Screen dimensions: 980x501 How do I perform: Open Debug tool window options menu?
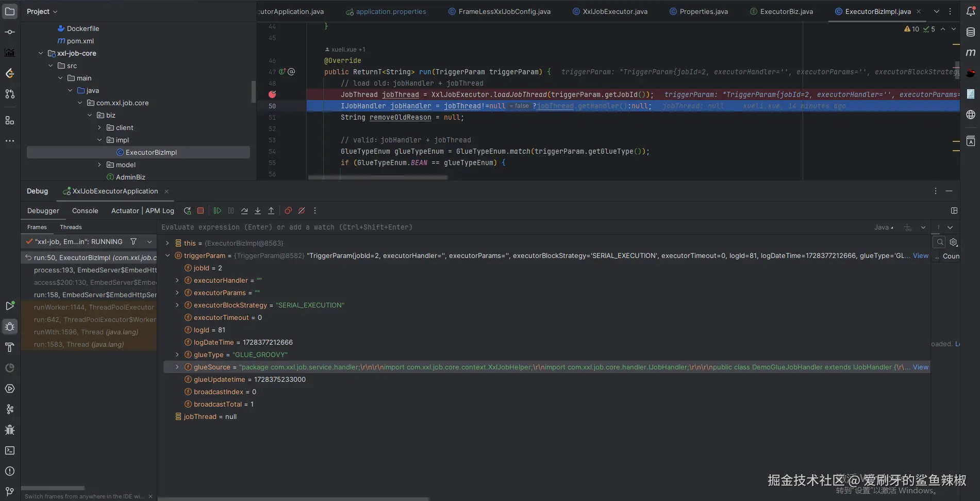coord(936,191)
